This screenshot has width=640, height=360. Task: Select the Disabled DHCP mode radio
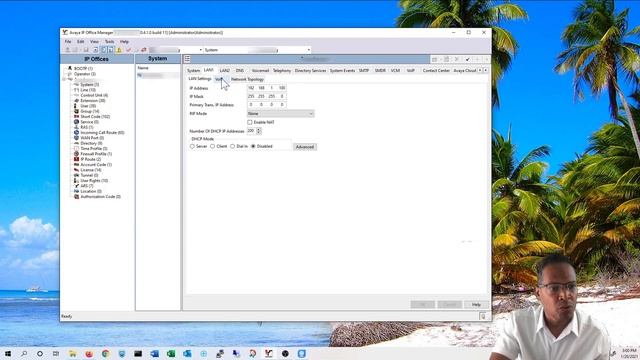[253, 146]
